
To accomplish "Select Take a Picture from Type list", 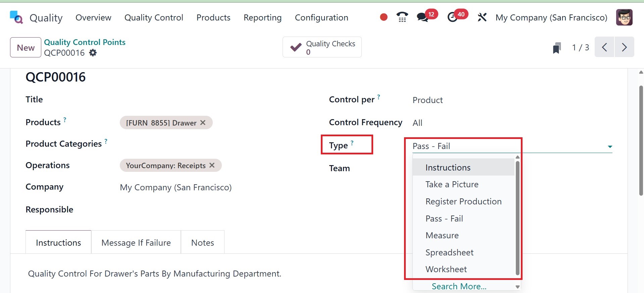I will (x=452, y=184).
